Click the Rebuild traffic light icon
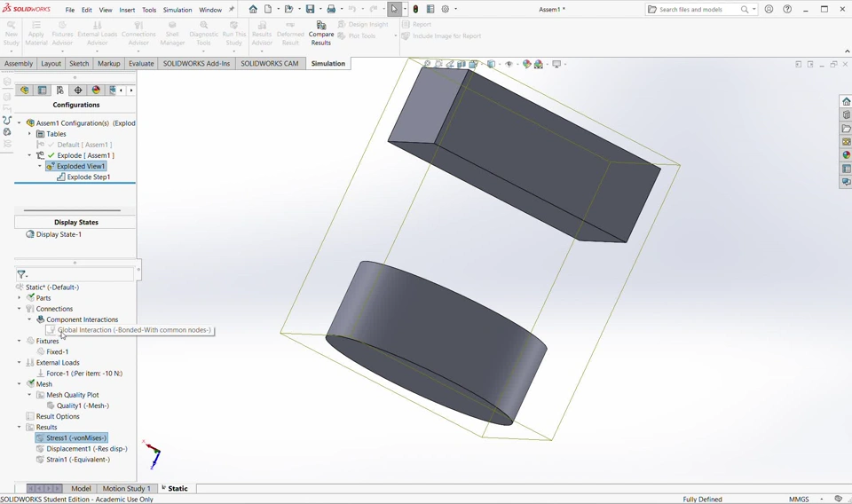 [x=415, y=9]
